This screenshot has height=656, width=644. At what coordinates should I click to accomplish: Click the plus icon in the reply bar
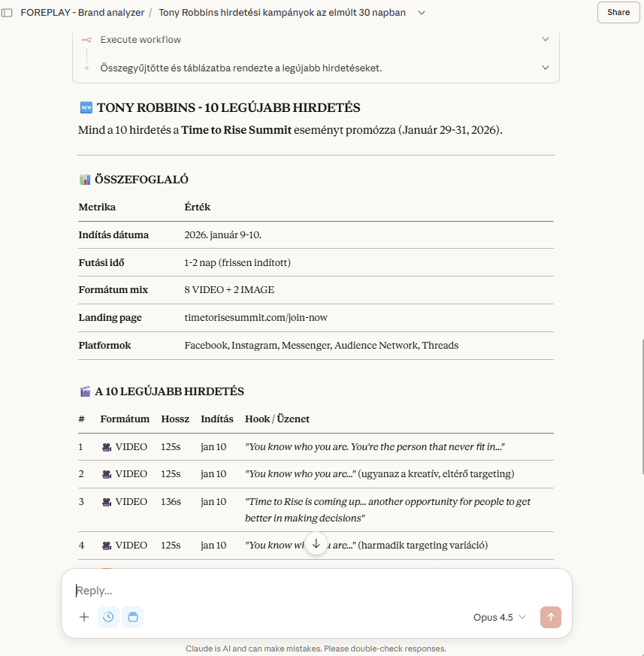84,617
